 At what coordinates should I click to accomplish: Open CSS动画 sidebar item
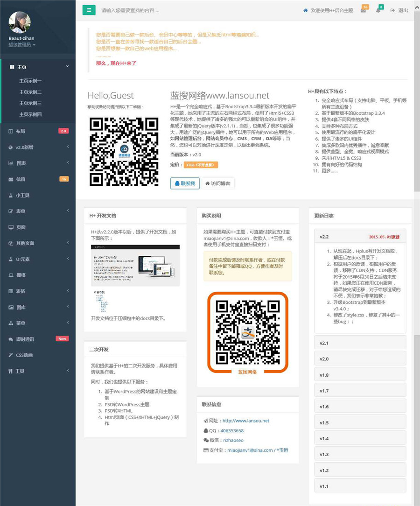click(24, 355)
